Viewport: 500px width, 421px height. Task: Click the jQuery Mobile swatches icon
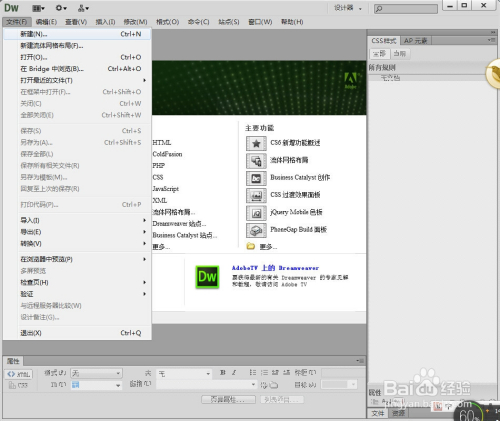256,213
